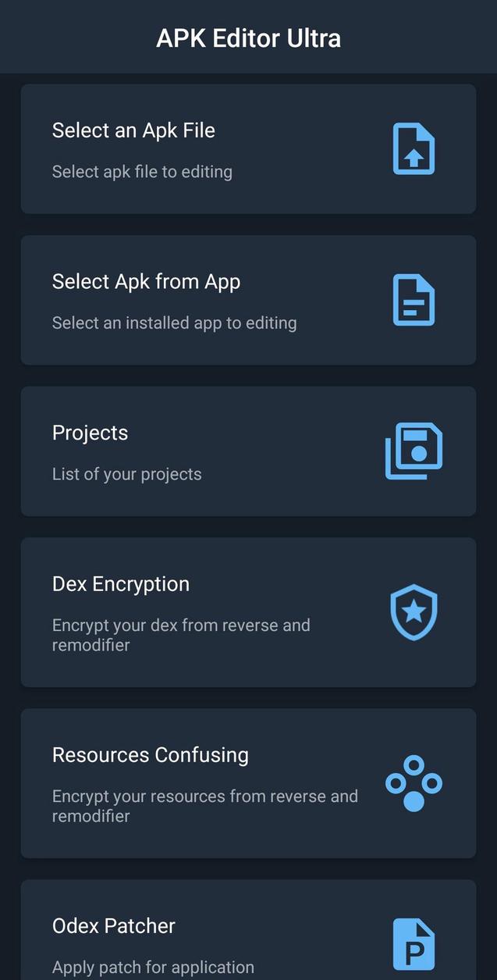Click the text List of your projects
Image resolution: width=497 pixels, height=980 pixels.
click(x=126, y=474)
